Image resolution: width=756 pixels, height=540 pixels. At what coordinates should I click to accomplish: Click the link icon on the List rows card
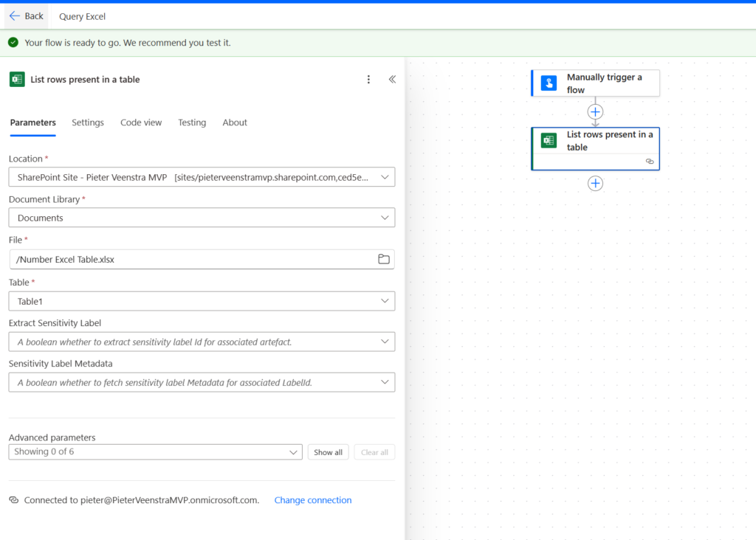point(650,162)
